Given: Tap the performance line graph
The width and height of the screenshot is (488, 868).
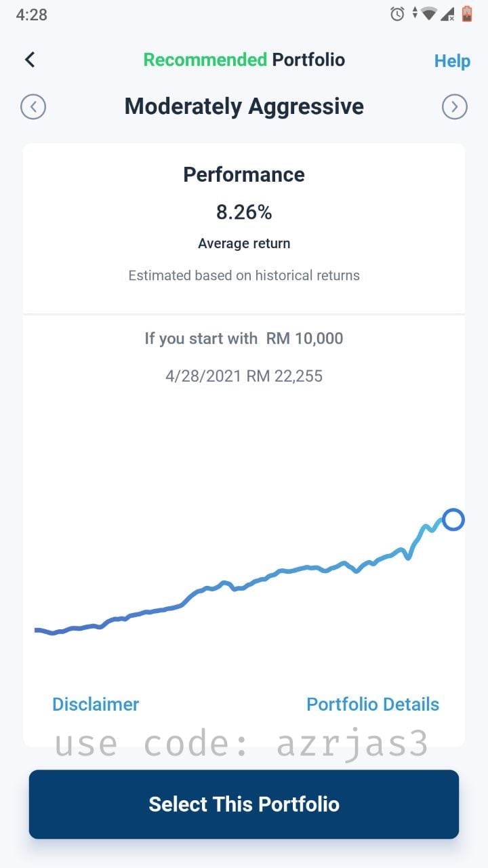Looking at the screenshot, I should [x=244, y=576].
